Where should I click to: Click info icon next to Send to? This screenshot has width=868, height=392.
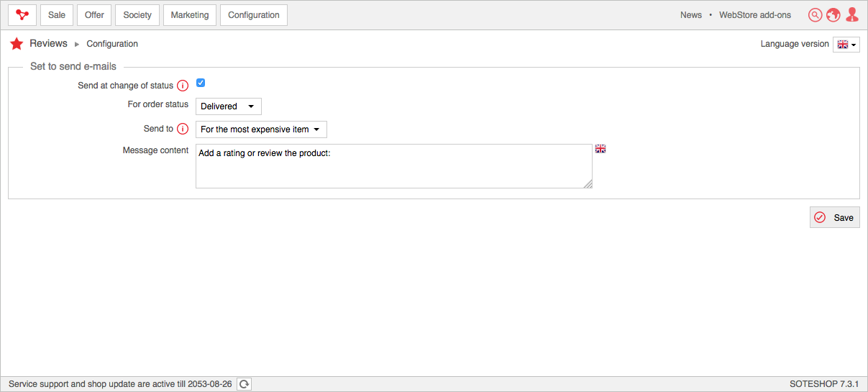[x=183, y=129]
